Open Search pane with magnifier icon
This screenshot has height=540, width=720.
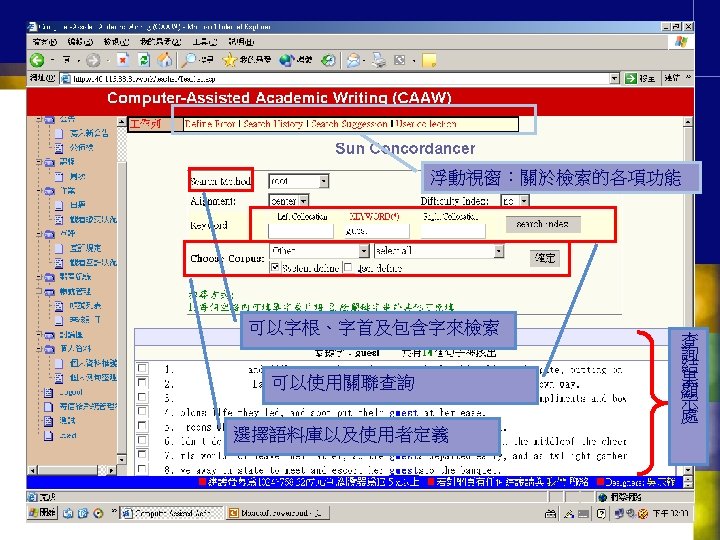coord(189,60)
